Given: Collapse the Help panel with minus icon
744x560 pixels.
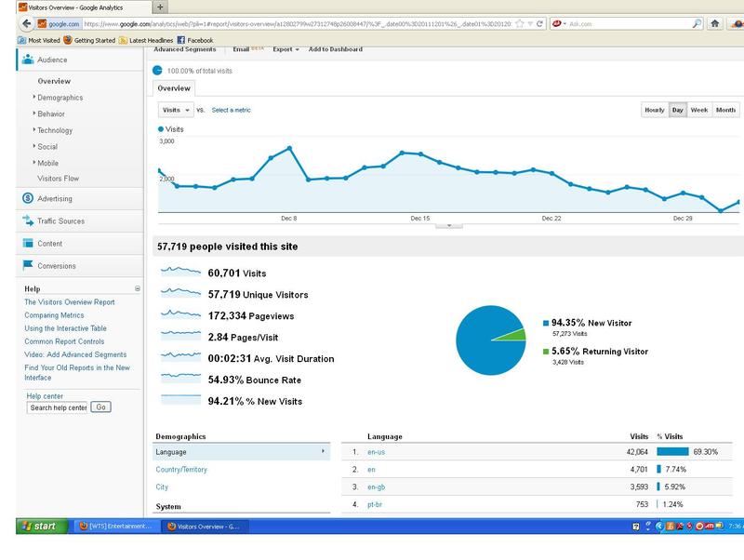Looking at the screenshot, I should tap(138, 288).
